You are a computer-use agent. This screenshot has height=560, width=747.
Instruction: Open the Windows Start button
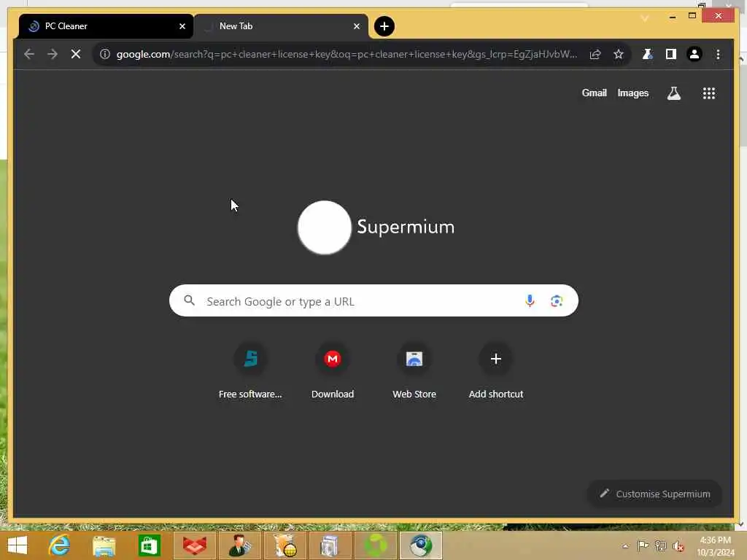point(18,545)
